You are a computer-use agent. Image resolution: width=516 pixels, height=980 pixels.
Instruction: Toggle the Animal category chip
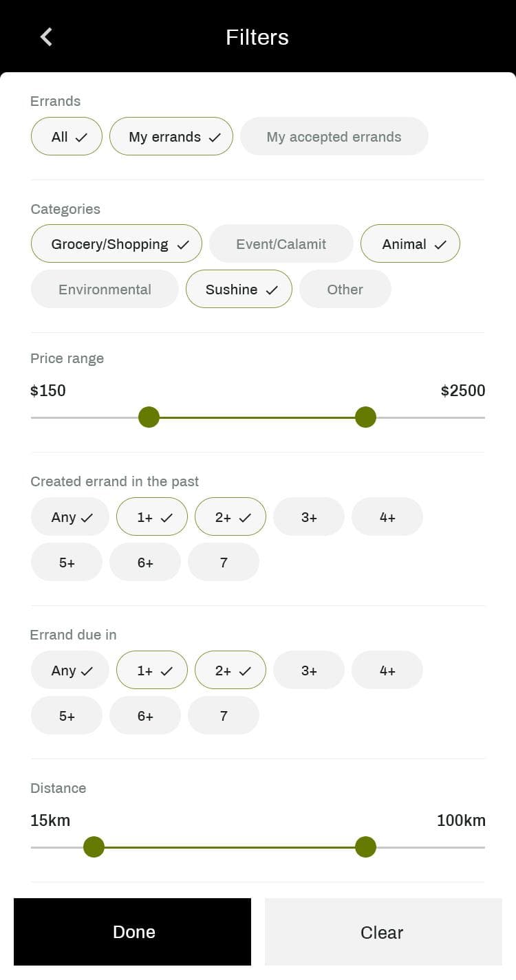click(410, 244)
